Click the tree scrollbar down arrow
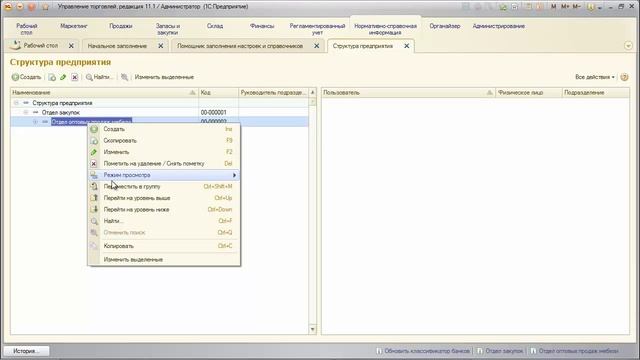Viewport: 640px width, 360px height. tap(313, 329)
